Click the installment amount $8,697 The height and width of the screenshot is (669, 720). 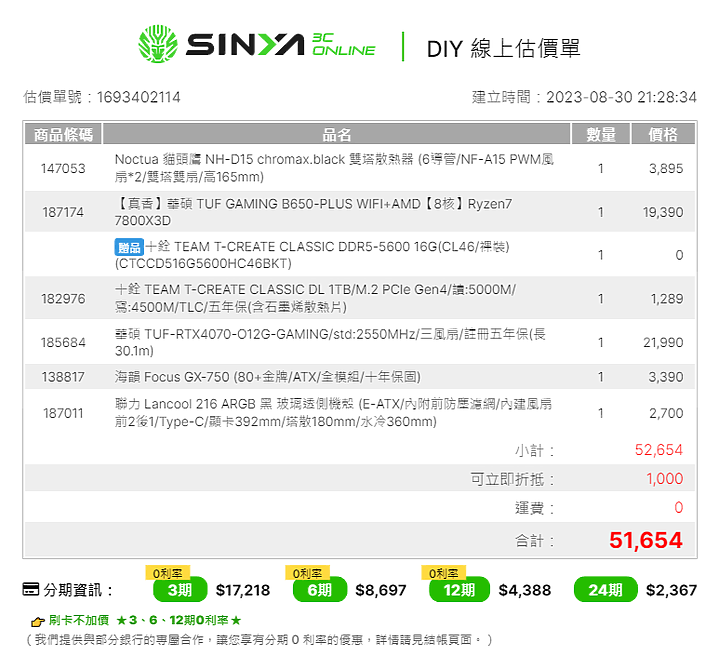(x=381, y=590)
